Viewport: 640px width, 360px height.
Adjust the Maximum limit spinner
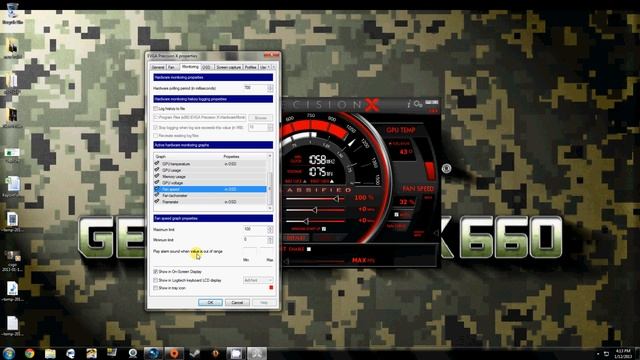270,229
